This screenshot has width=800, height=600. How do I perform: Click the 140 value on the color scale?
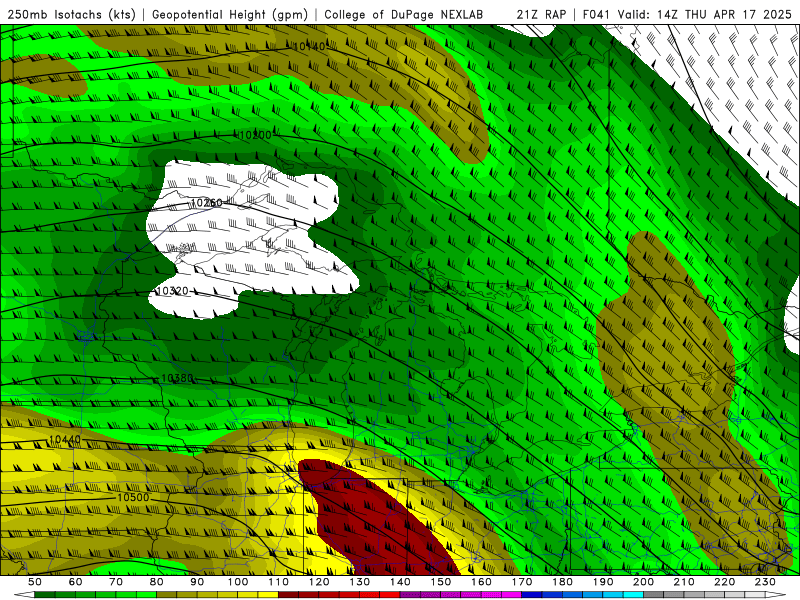click(x=401, y=582)
